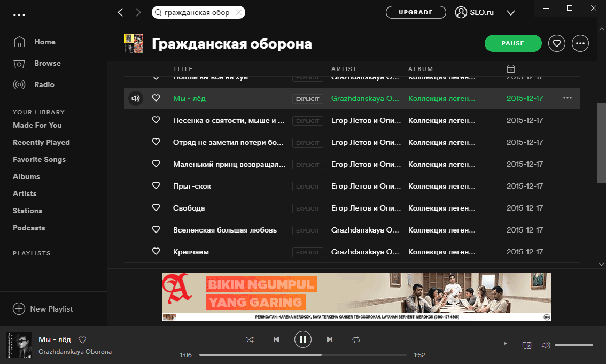Open Made For You library

coord(37,125)
